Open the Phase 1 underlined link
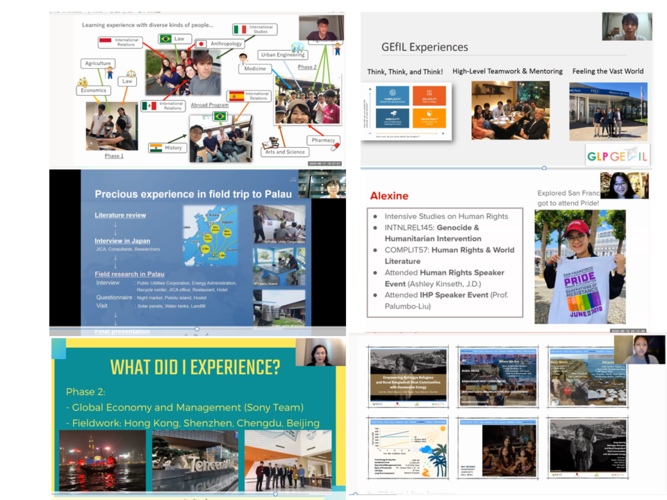Image resolution: width=667 pixels, height=500 pixels. click(114, 156)
